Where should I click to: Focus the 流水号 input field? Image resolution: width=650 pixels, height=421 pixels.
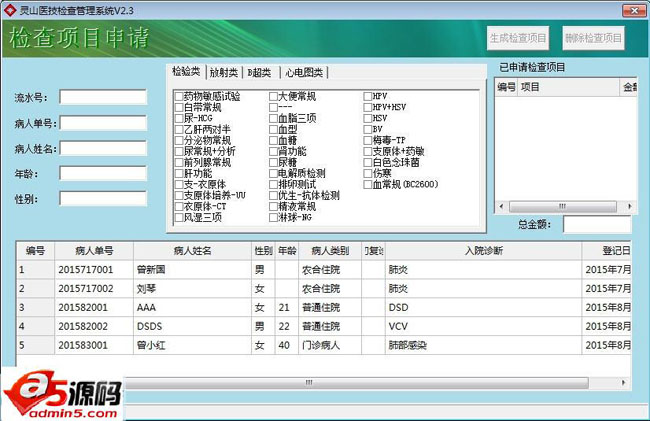103,97
